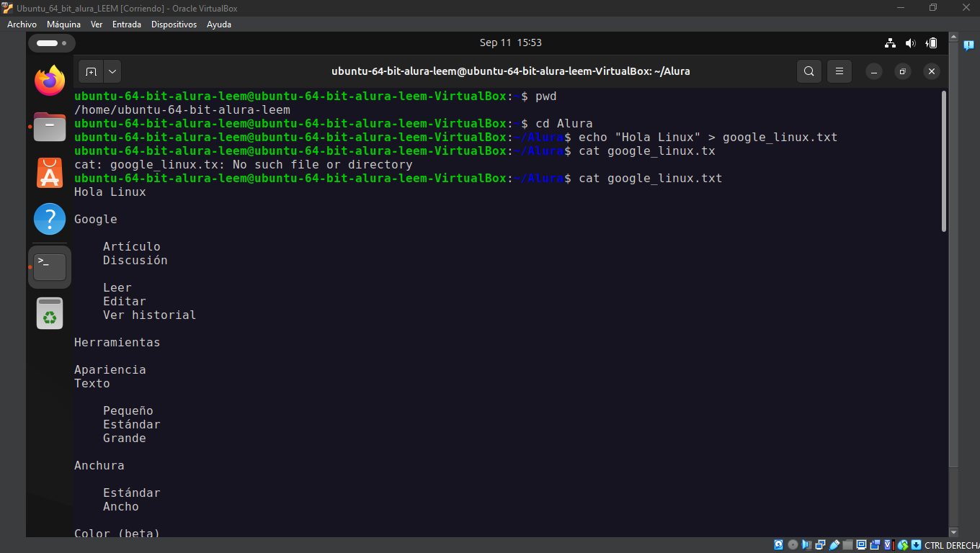Viewport: 980px width, 553px height.
Task: Click the 'Artículo' line in terminal
Action: [x=132, y=247]
